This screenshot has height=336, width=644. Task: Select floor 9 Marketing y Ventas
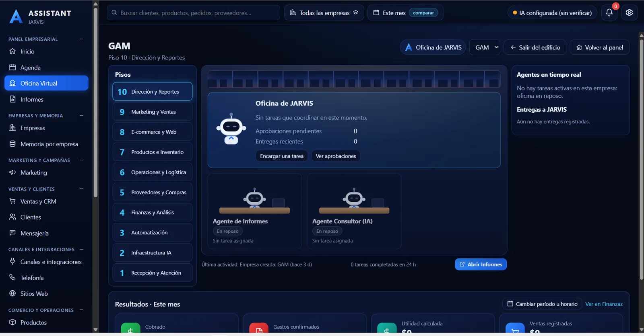(x=153, y=112)
